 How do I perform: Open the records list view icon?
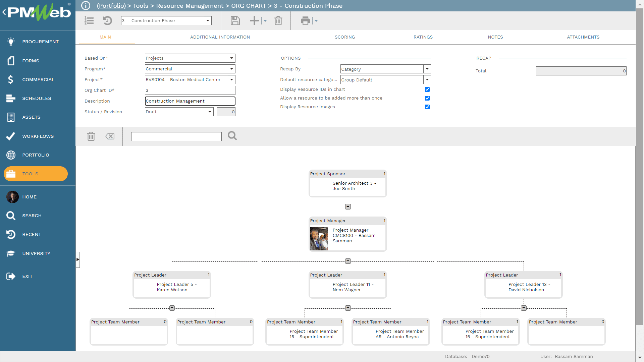(x=89, y=21)
